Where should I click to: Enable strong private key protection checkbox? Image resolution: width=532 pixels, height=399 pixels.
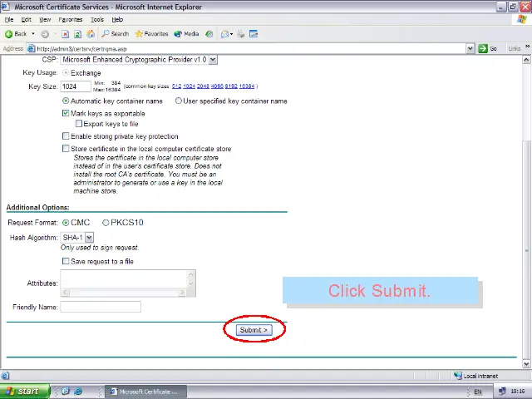coord(66,136)
